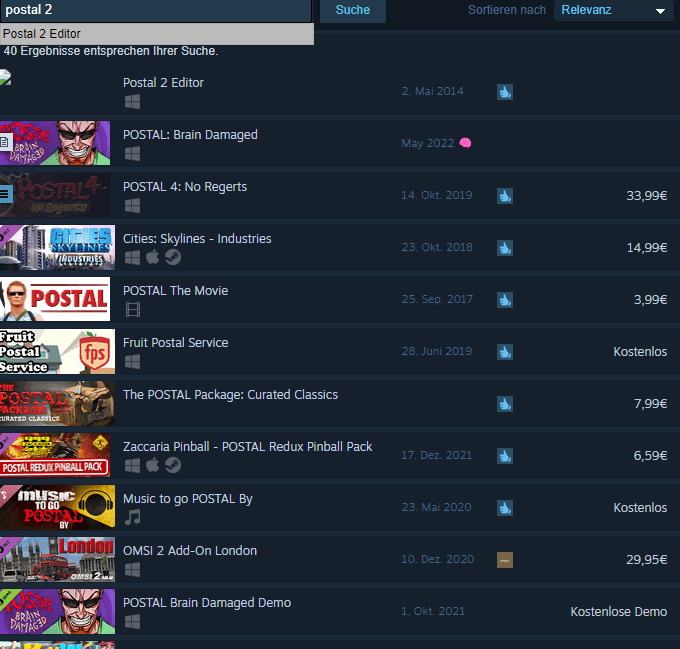This screenshot has height=649, width=680.
Task: Open Music to go POSTAL By title
Action: 188,499
